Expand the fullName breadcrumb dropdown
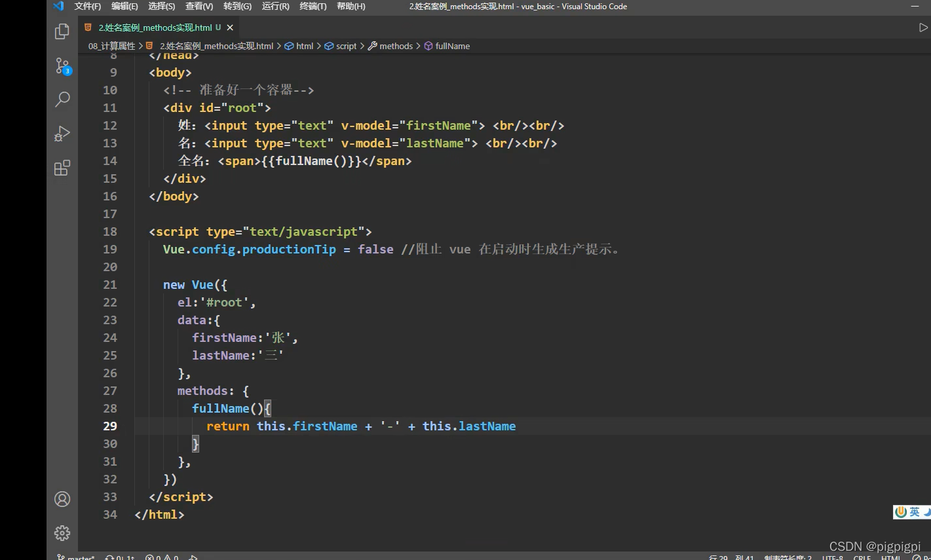The width and height of the screenshot is (931, 560). pyautogui.click(x=452, y=46)
